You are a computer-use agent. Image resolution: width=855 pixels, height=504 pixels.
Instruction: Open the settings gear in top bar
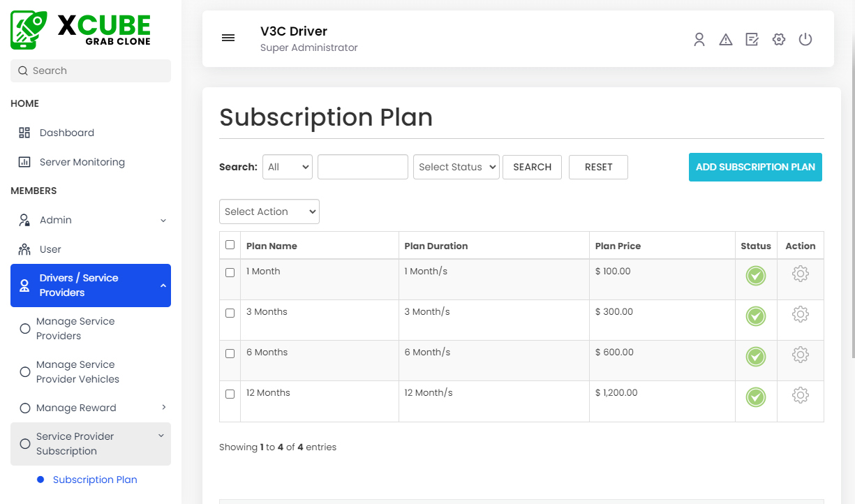point(779,40)
